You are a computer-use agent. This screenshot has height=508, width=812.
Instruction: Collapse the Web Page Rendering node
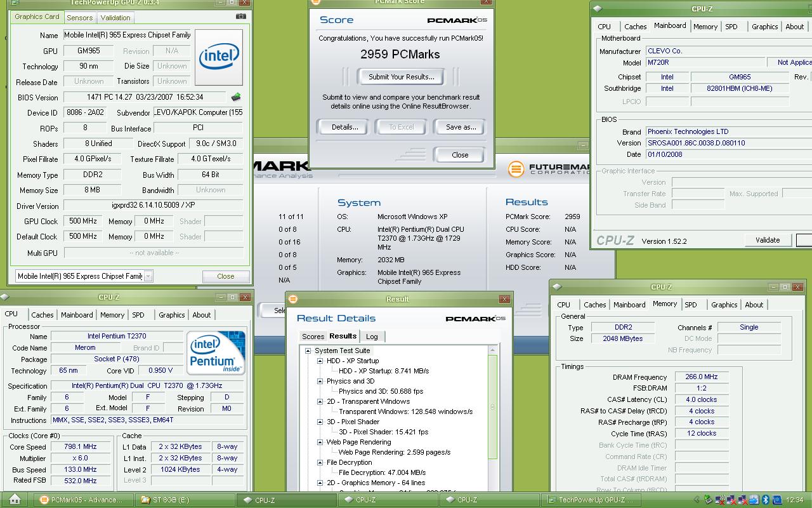(320, 442)
